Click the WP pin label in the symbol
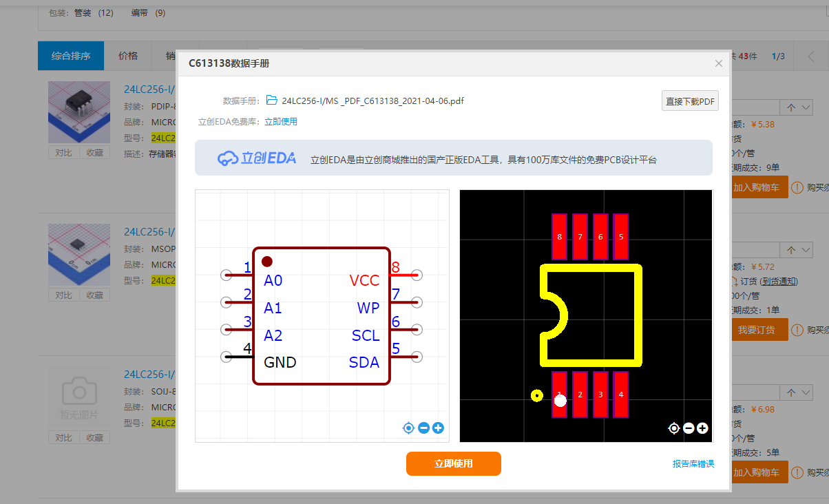Image resolution: width=829 pixels, height=504 pixels. [x=368, y=308]
